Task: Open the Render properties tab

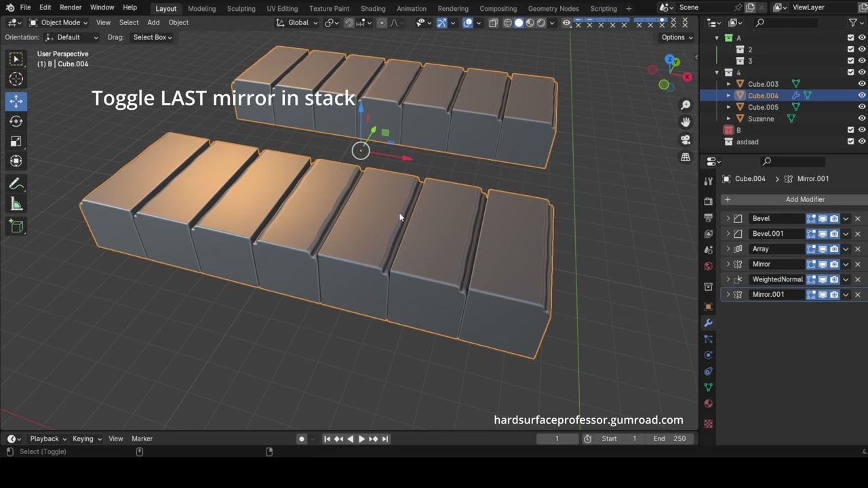Action: 709,201
